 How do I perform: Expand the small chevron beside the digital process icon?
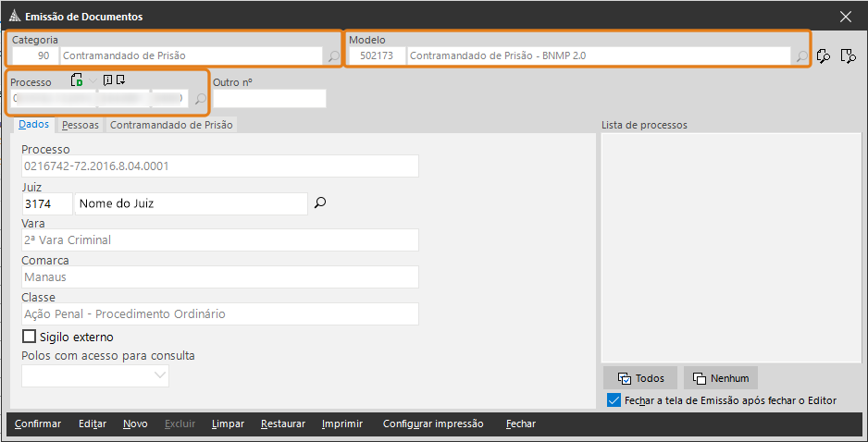(x=93, y=80)
